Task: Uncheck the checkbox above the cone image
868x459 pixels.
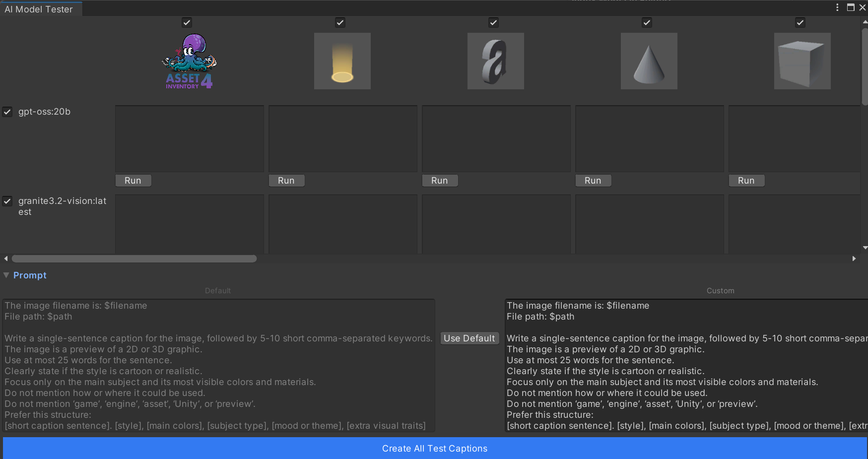Action: pyautogui.click(x=647, y=22)
